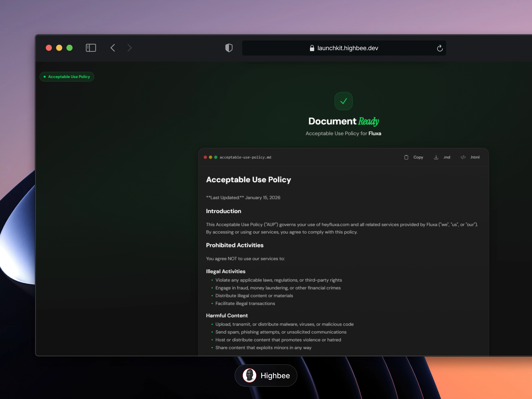Screen dimensions: 532x399
Task: Go forward using the forward arrow
Action: pos(130,48)
